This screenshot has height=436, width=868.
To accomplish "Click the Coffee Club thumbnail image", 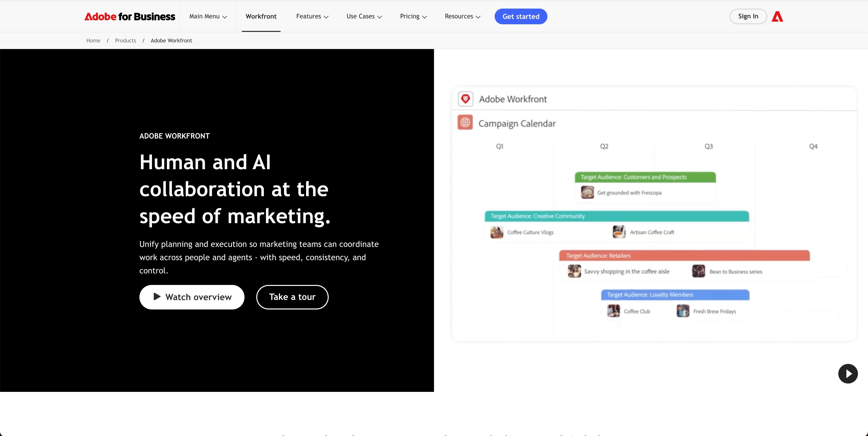I will pyautogui.click(x=614, y=311).
